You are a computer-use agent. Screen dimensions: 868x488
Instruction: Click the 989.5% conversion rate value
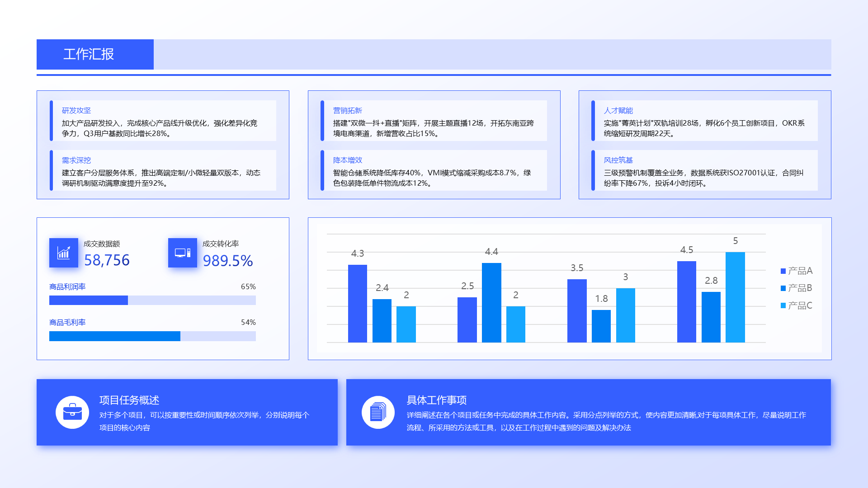tap(227, 261)
